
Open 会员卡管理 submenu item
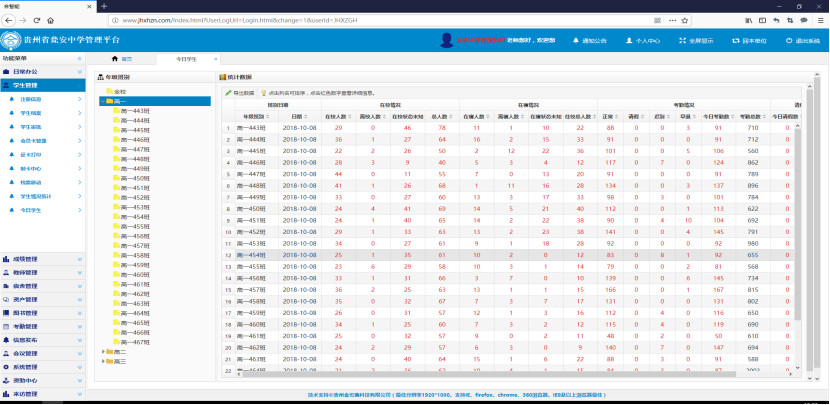pos(42,141)
